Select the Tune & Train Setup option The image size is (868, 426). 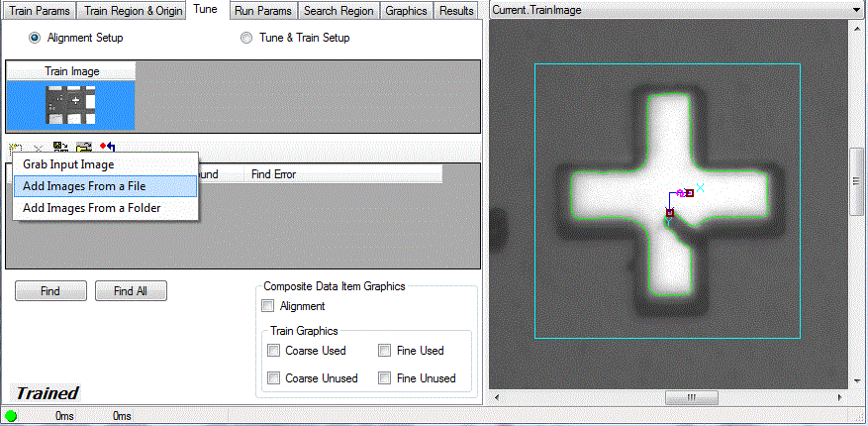point(246,38)
